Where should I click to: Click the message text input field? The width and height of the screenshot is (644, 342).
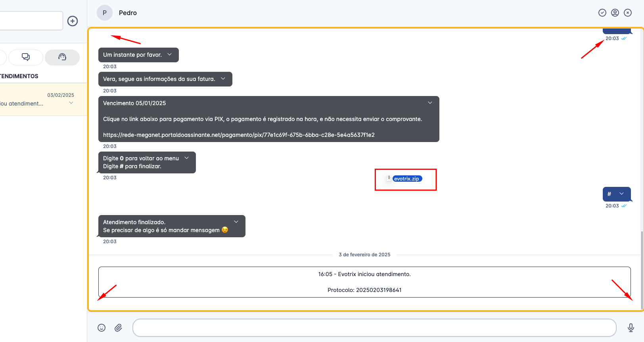(374, 328)
